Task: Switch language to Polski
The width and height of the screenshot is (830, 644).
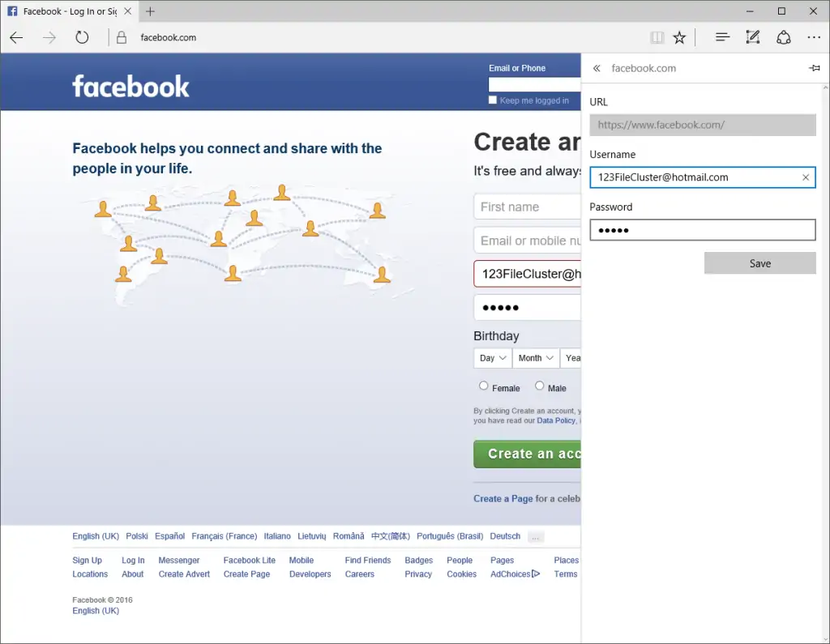Action: point(136,536)
